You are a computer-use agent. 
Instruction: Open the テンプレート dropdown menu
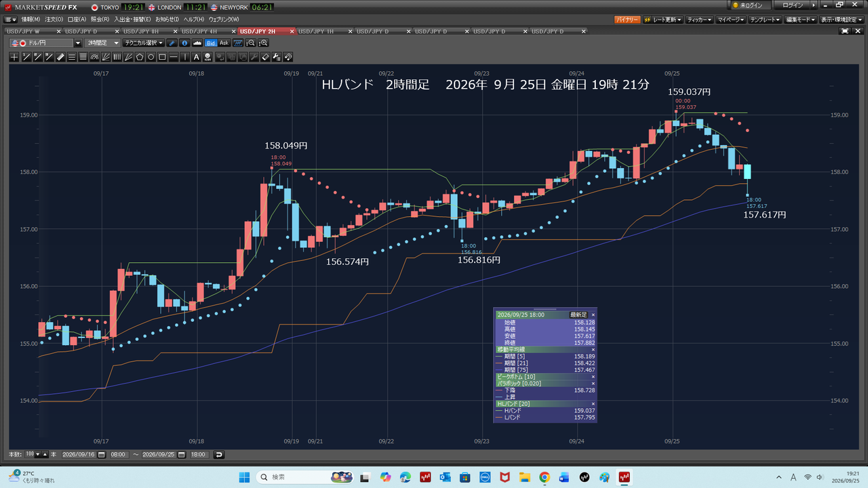pos(765,20)
